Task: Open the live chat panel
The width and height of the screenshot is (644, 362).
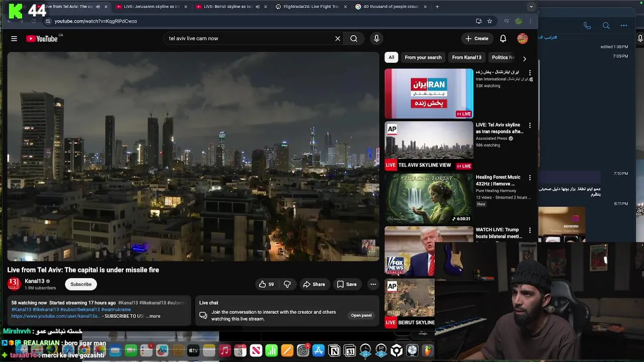Action: [x=361, y=315]
